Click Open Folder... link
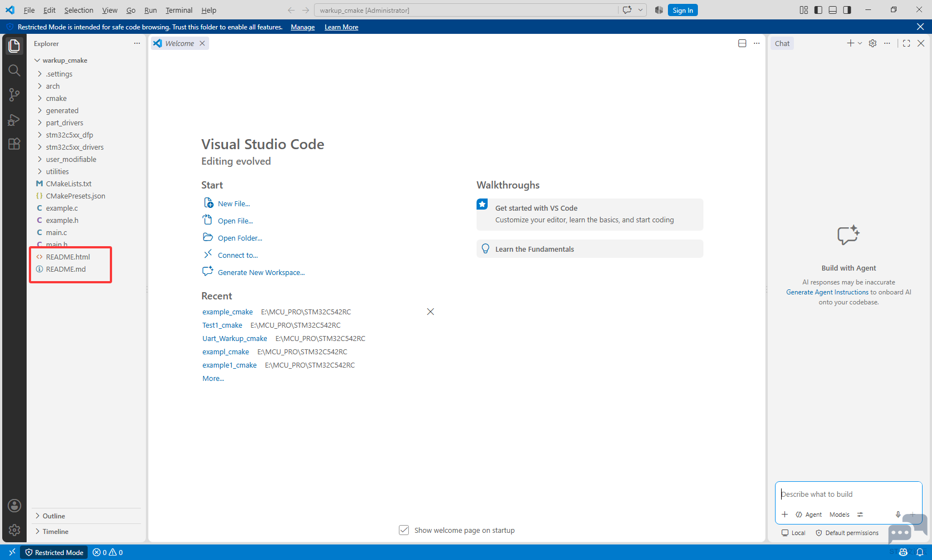932x560 pixels. pos(240,238)
